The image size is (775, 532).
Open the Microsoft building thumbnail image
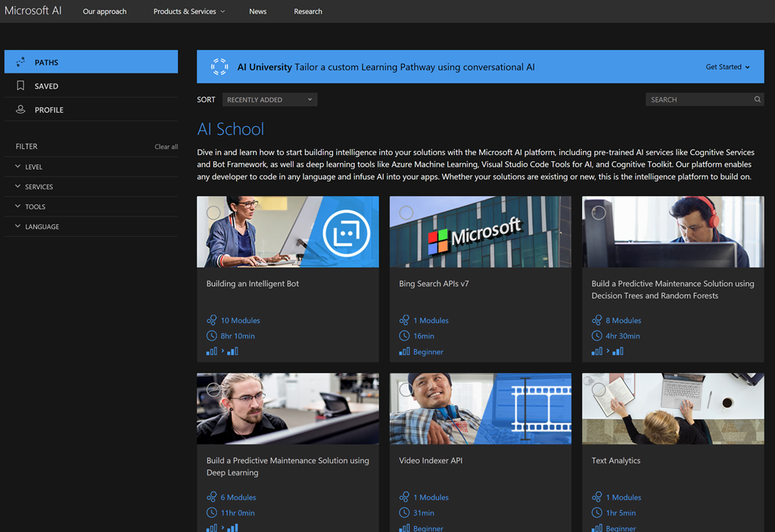coord(480,232)
